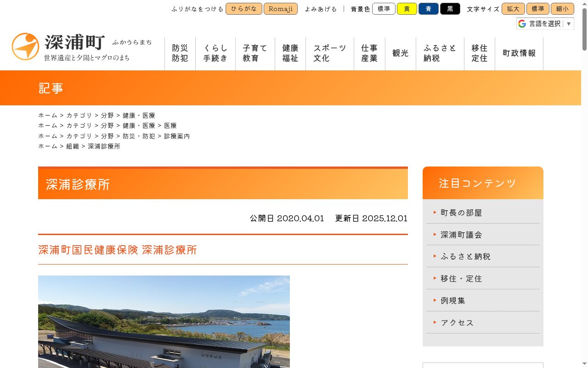Open the 観光 menu
The image size is (588, 368).
(x=401, y=53)
